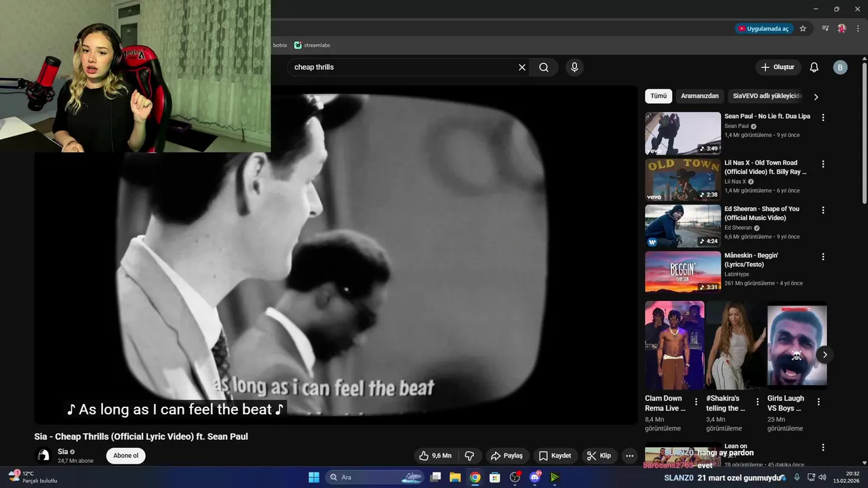Select the Tümü filter chip
Screen dimensions: 868x488
coord(658,96)
